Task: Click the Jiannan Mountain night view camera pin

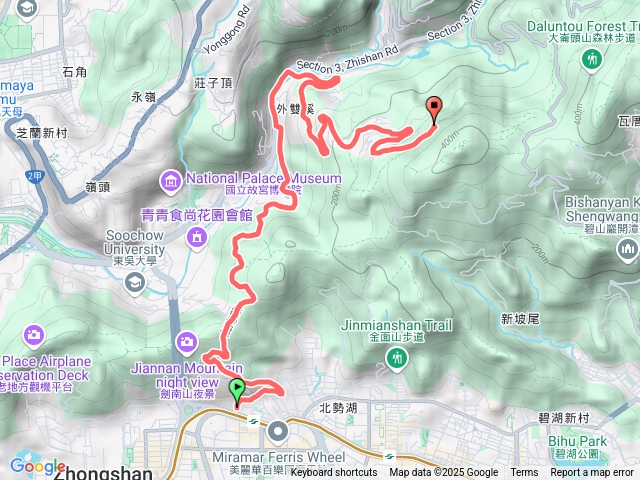Action: [x=187, y=342]
